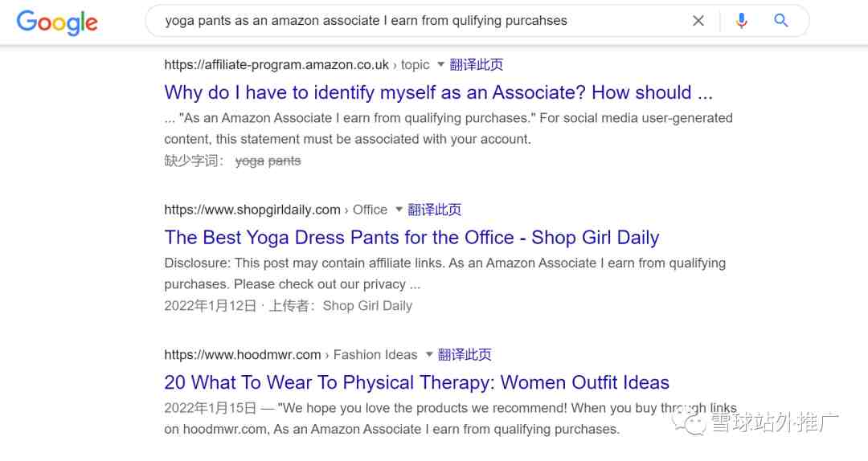The height and width of the screenshot is (461, 868).
Task: Click the blue search magnifier icon
Action: (x=781, y=21)
